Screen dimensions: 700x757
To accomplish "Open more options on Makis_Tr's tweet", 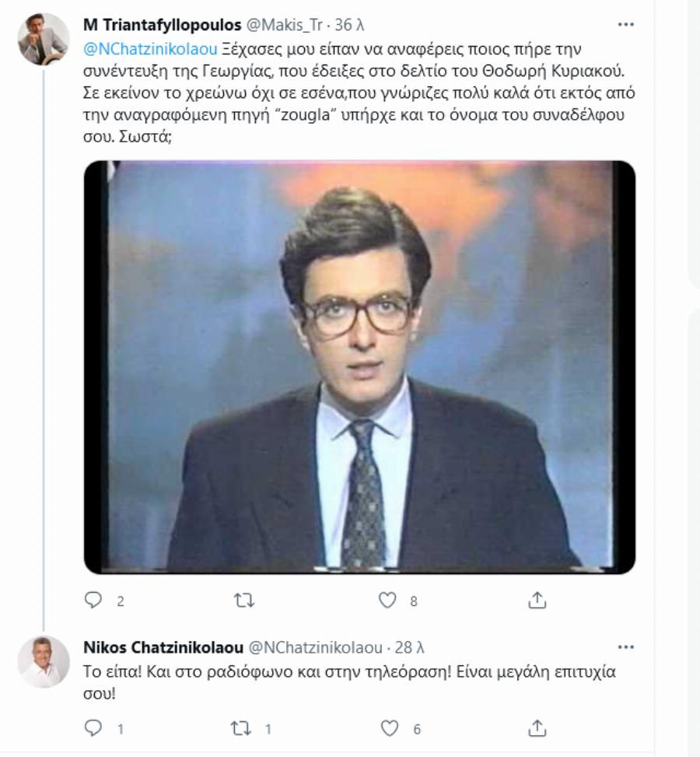I will click(625, 25).
